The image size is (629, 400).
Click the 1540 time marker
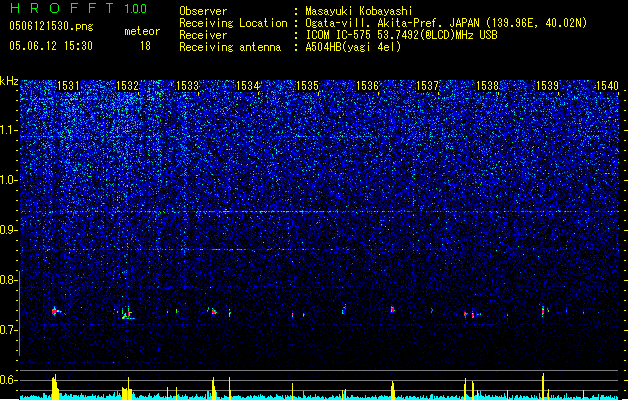coord(607,86)
